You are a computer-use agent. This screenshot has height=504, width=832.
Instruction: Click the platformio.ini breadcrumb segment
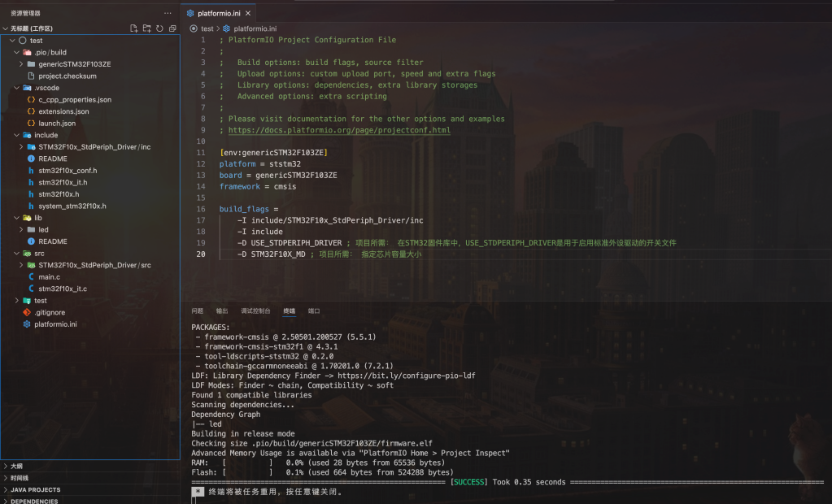(255, 28)
